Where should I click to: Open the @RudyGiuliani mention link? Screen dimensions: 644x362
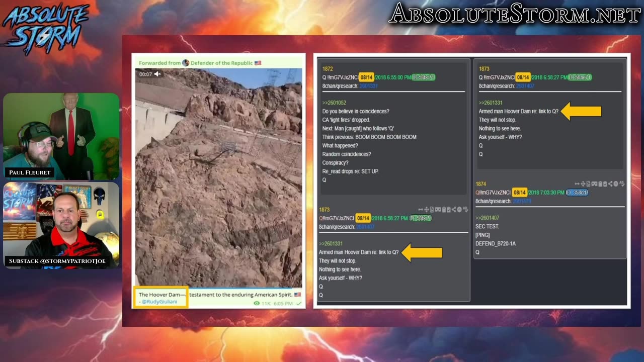coord(159,302)
